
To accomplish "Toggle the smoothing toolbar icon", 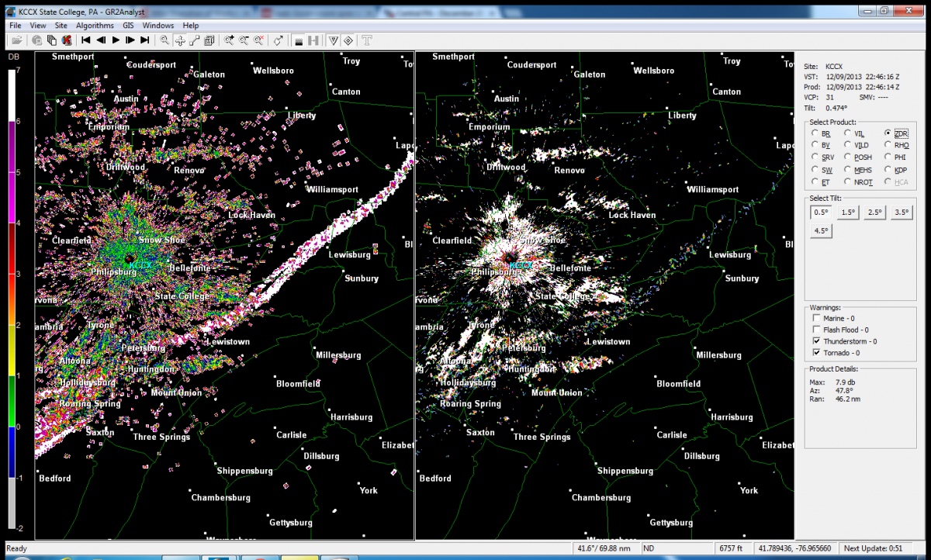I will (x=299, y=40).
